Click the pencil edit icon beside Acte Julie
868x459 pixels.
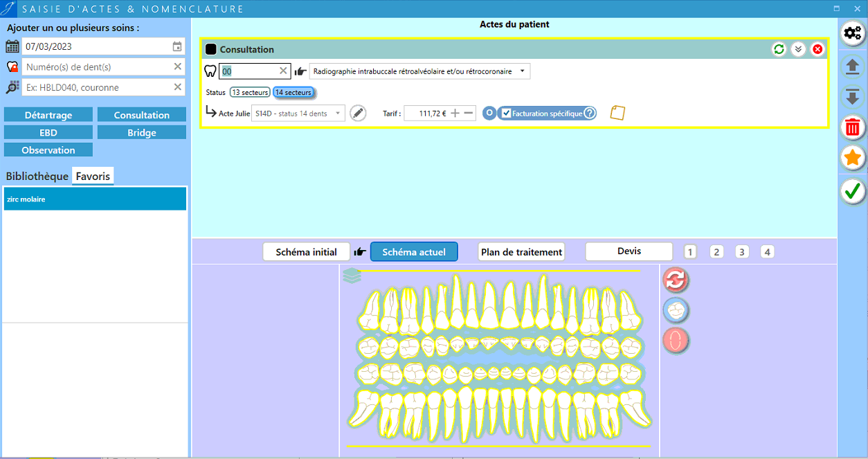pyautogui.click(x=358, y=114)
